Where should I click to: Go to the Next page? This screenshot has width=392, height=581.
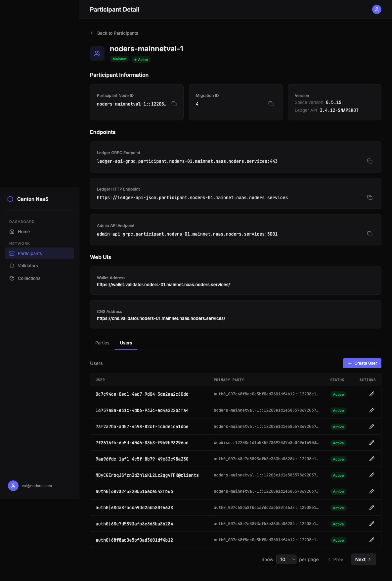click(363, 559)
